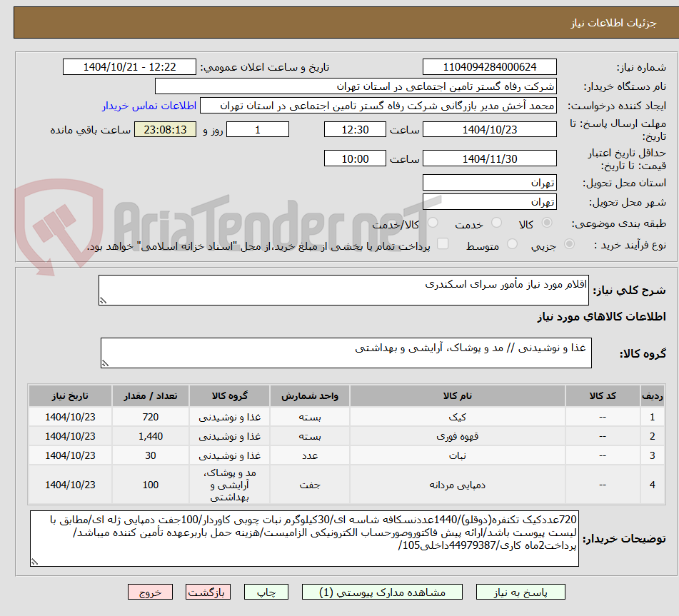Click the استان محل تحویل field
Image resolution: width=679 pixels, height=616 pixels.
click(489, 183)
